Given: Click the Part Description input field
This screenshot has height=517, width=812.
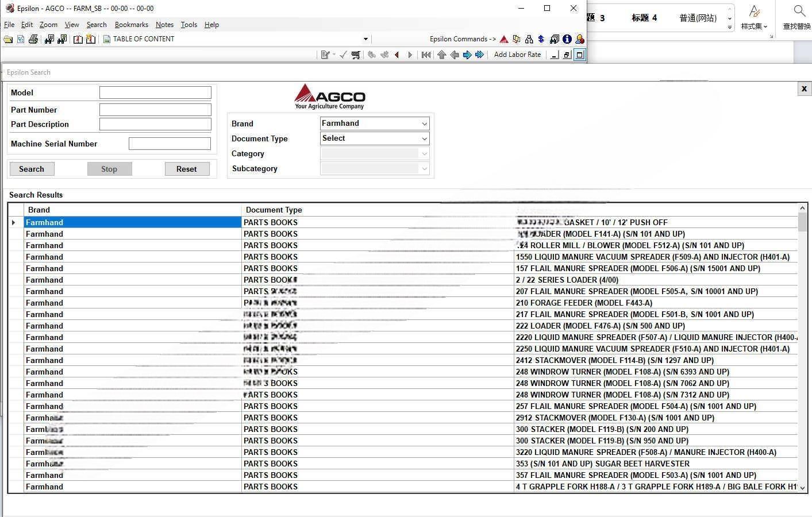Looking at the screenshot, I should 155,124.
